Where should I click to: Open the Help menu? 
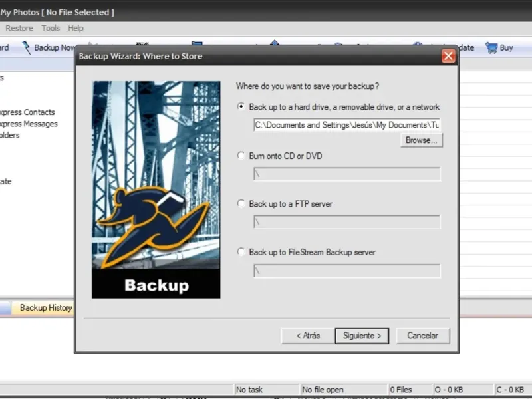tap(76, 28)
